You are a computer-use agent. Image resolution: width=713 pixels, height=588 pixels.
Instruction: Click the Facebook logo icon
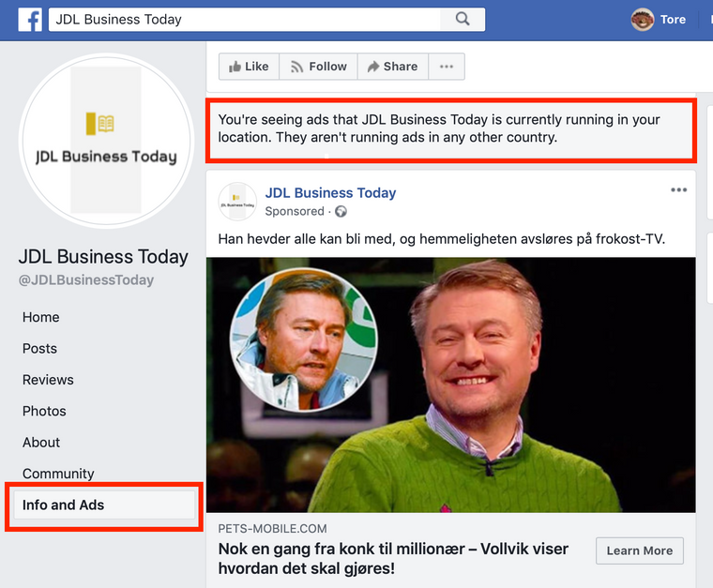tap(30, 20)
